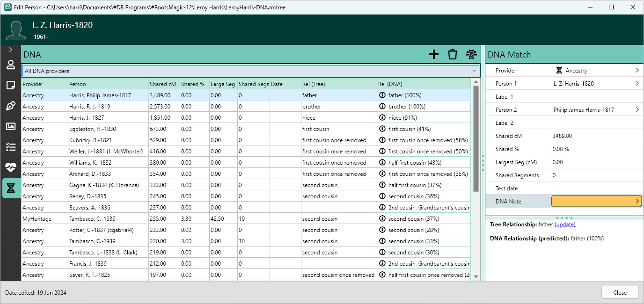The image size is (644, 304).
Task: Show info for brother (100%) DNA relationship
Action: 382,107
